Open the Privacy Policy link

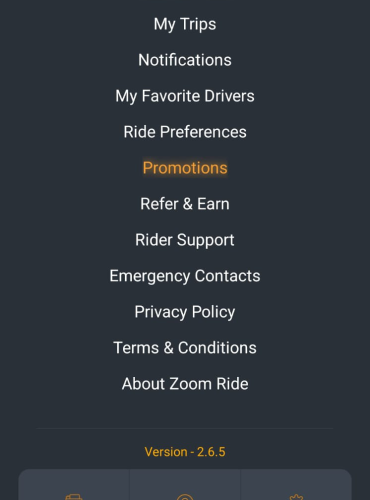(185, 312)
